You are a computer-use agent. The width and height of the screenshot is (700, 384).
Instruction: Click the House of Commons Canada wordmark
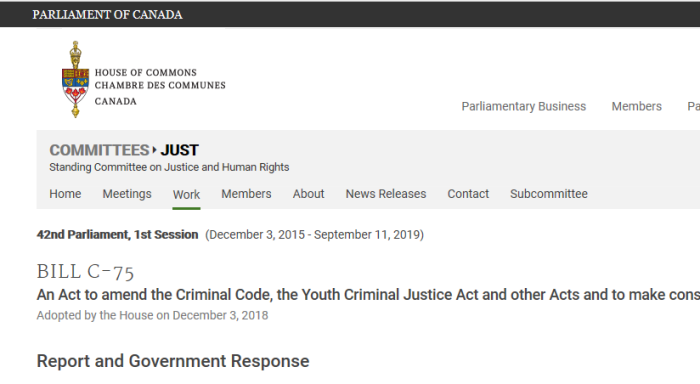[160, 87]
